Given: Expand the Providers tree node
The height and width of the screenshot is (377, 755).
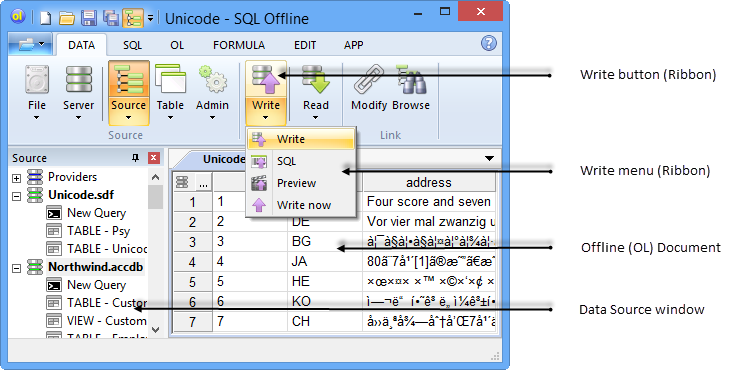Looking at the screenshot, I should pyautogui.click(x=16, y=178).
